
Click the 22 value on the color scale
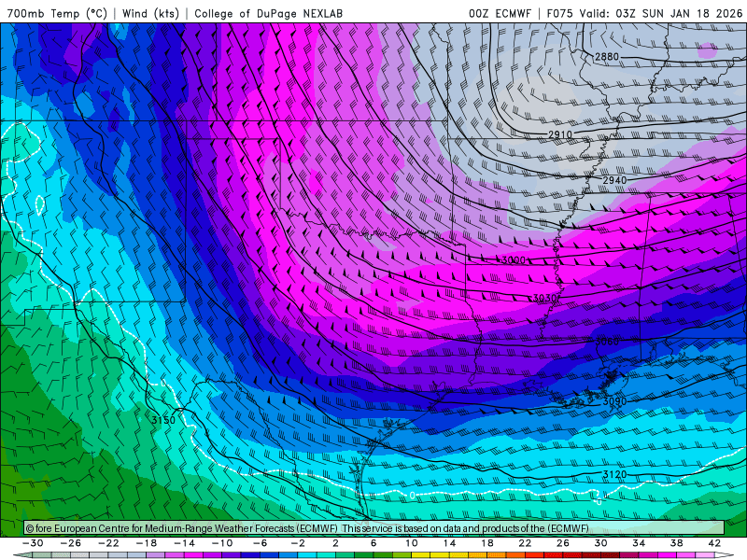[525, 543]
